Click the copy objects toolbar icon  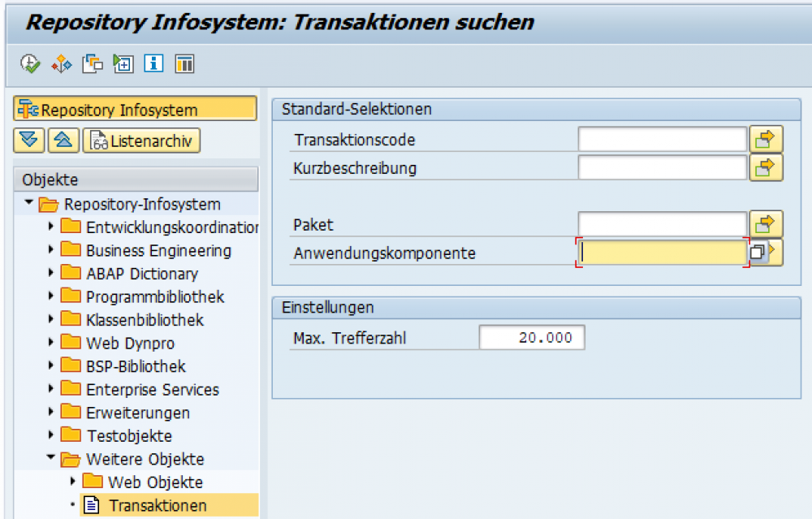[91, 63]
